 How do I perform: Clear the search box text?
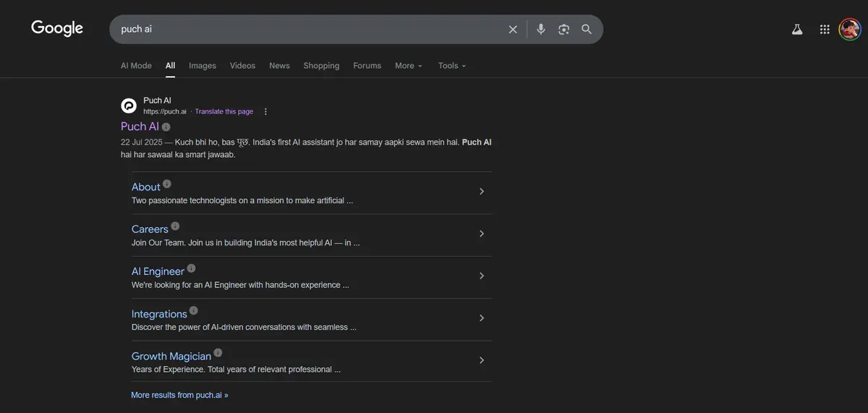513,30
